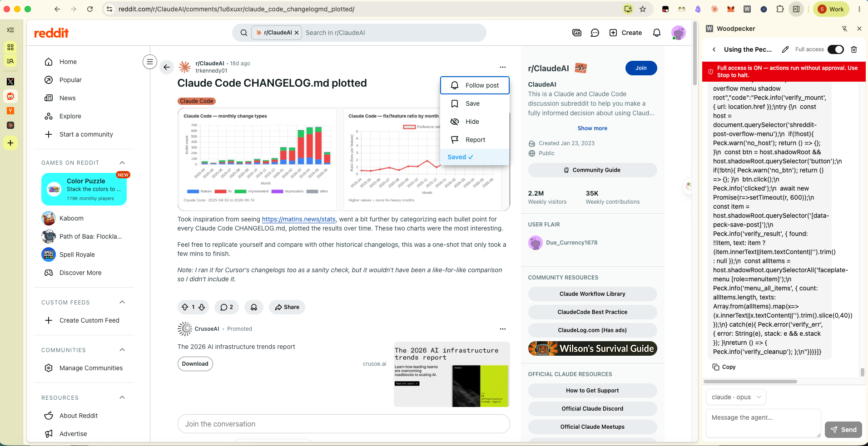Choose Save from the post menu

pyautogui.click(x=475, y=103)
